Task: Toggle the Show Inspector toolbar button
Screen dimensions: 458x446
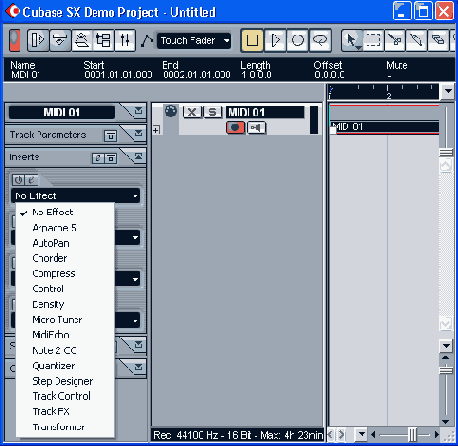Action: pyautogui.click(x=38, y=40)
